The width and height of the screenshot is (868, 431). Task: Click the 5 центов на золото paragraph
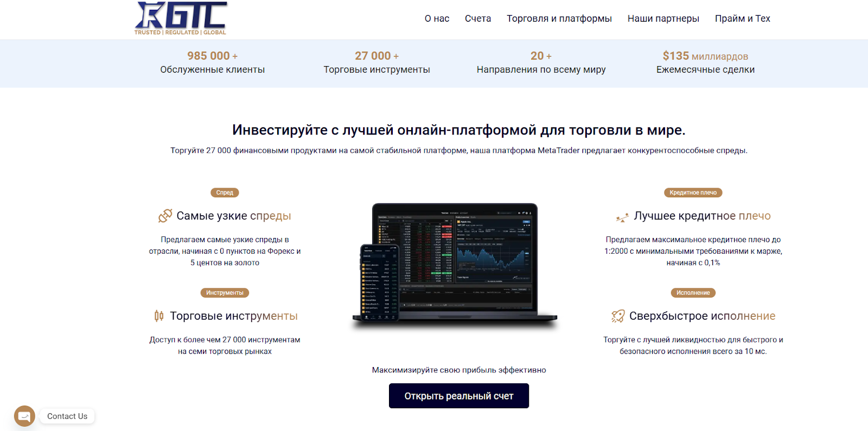[225, 251]
